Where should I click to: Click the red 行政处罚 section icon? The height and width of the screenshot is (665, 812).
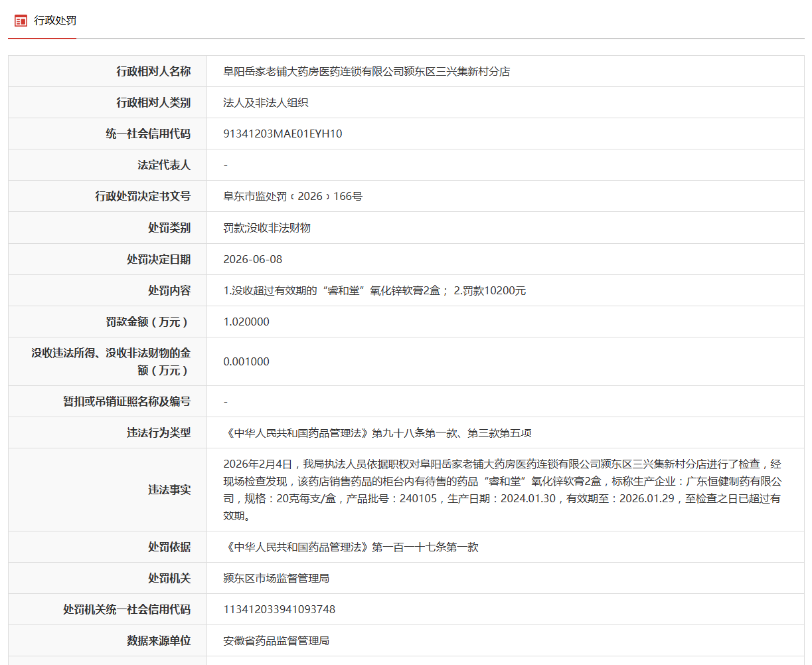coord(21,21)
